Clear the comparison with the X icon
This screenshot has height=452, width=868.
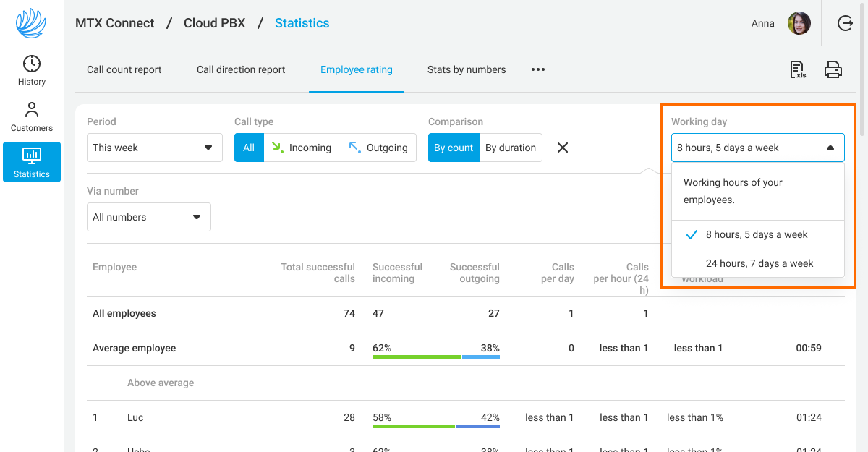pyautogui.click(x=563, y=148)
